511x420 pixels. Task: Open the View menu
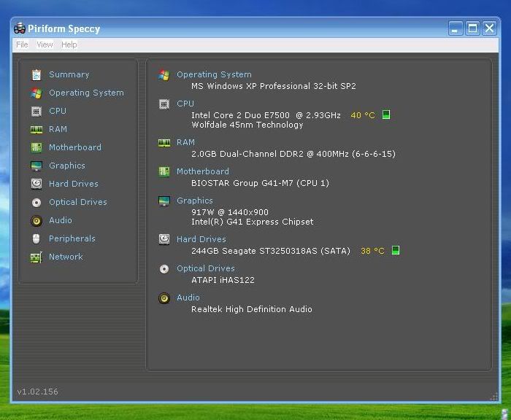(45, 44)
